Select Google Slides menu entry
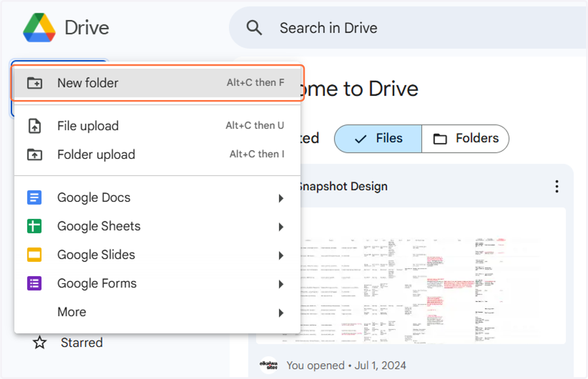 [157, 255]
